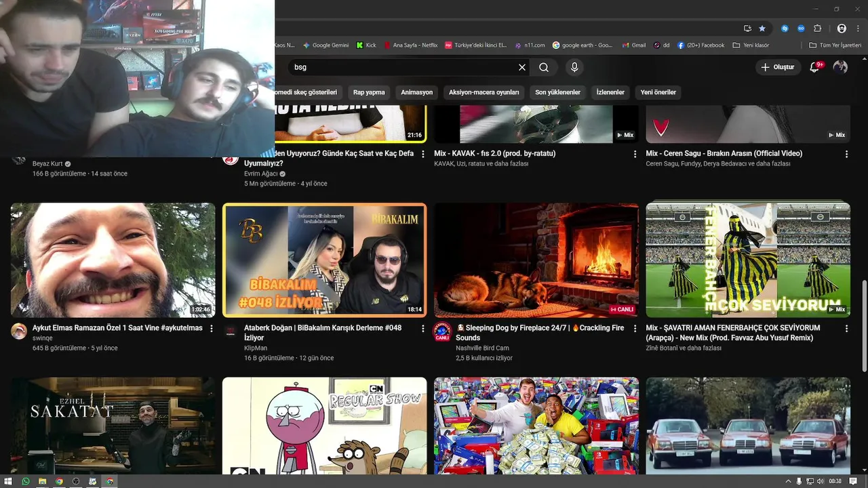Open swinqe channel avatar
Image resolution: width=868 pixels, height=488 pixels.
pos(19,331)
